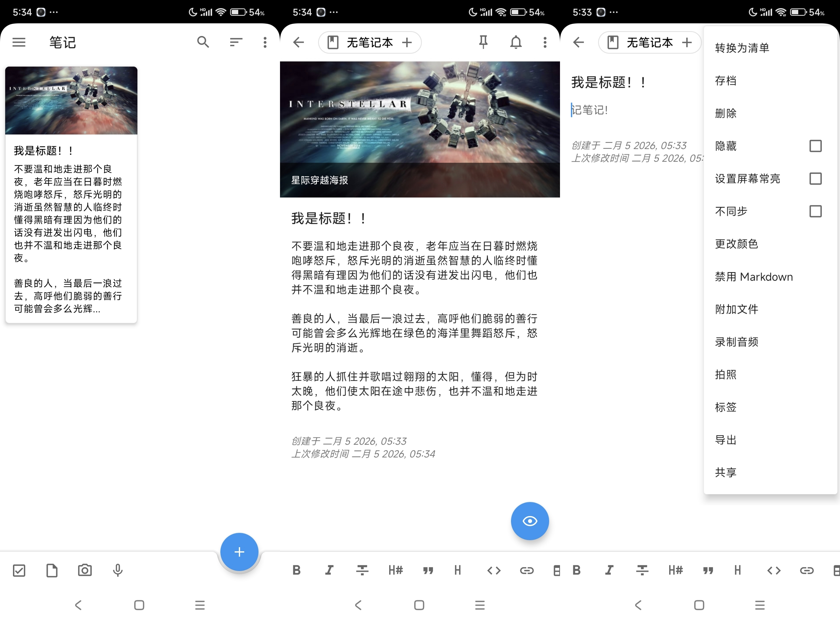840x622 pixels.
Task: Start voice note with microphone icon
Action: pos(118,570)
